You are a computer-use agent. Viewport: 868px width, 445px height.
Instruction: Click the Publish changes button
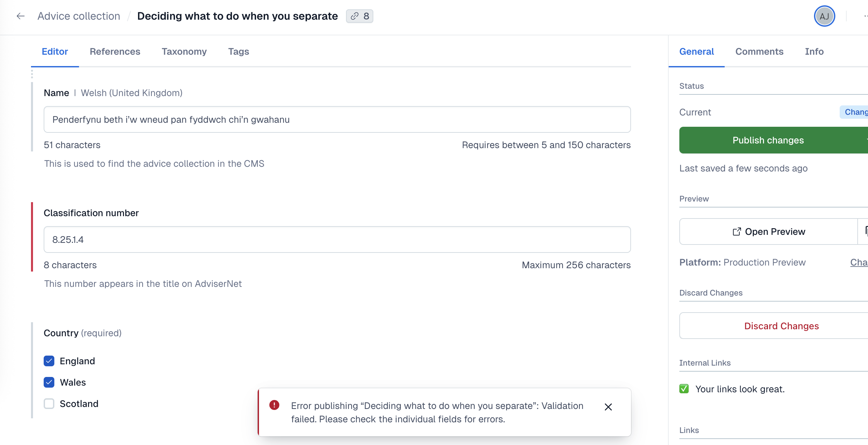coord(768,140)
